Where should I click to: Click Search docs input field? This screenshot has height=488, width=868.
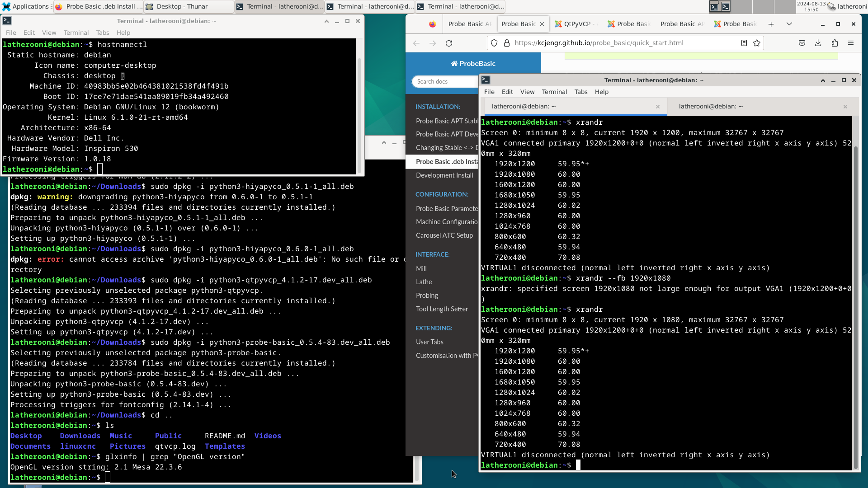pyautogui.click(x=445, y=81)
